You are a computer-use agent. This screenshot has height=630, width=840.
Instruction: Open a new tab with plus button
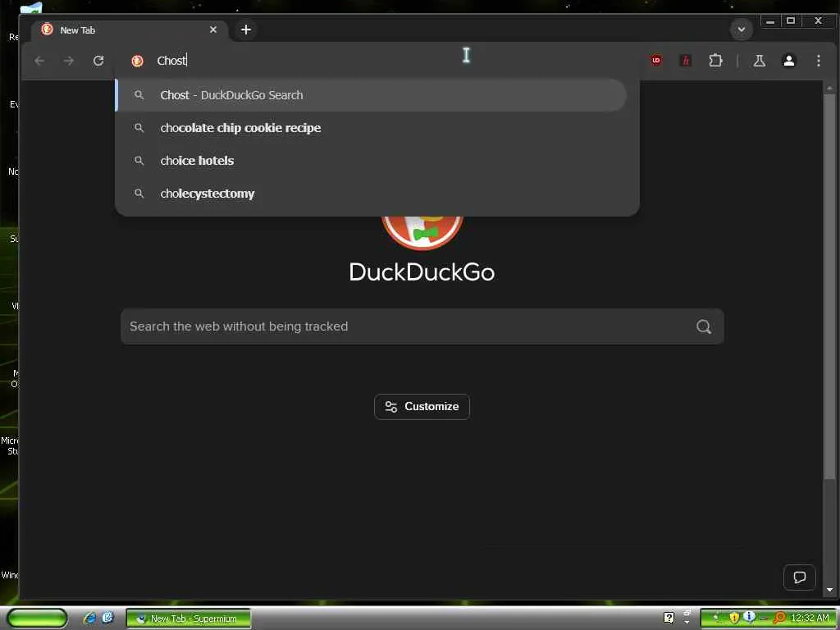[246, 30]
